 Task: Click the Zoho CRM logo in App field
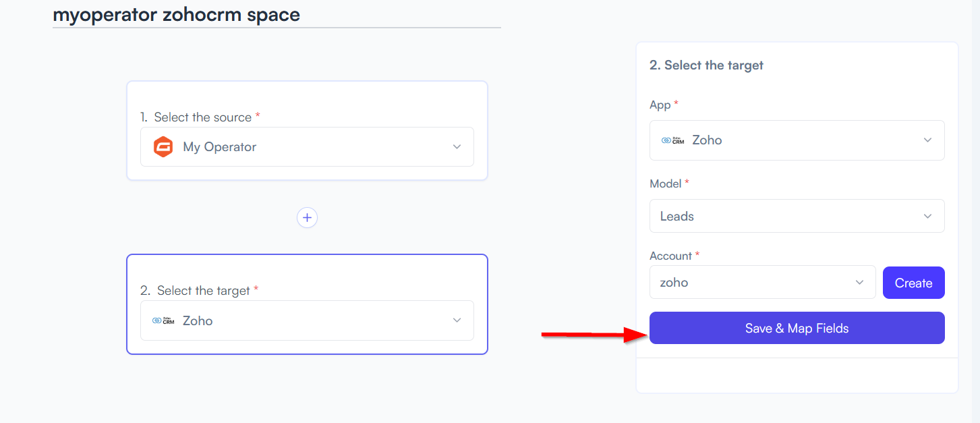click(x=672, y=140)
